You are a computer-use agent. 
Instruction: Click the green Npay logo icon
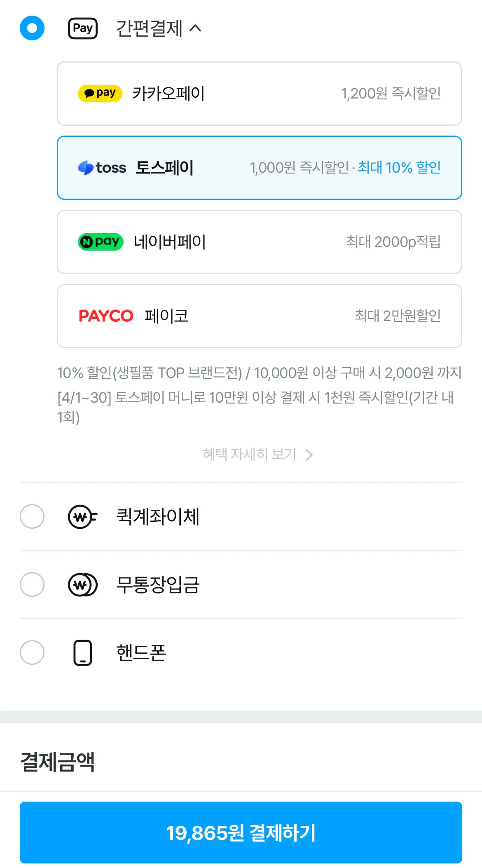click(x=100, y=242)
